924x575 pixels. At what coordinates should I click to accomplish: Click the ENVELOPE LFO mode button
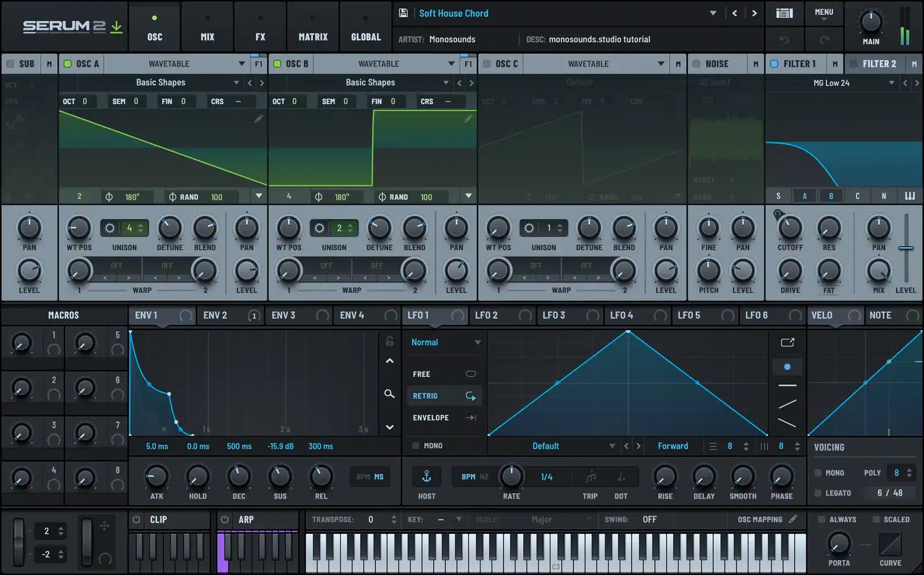point(444,417)
